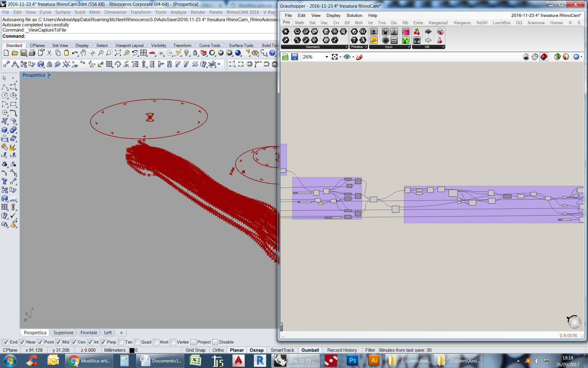The height and width of the screenshot is (368, 588).
Task: Click the yellow Panel icon in Input group
Action: pos(374,40)
